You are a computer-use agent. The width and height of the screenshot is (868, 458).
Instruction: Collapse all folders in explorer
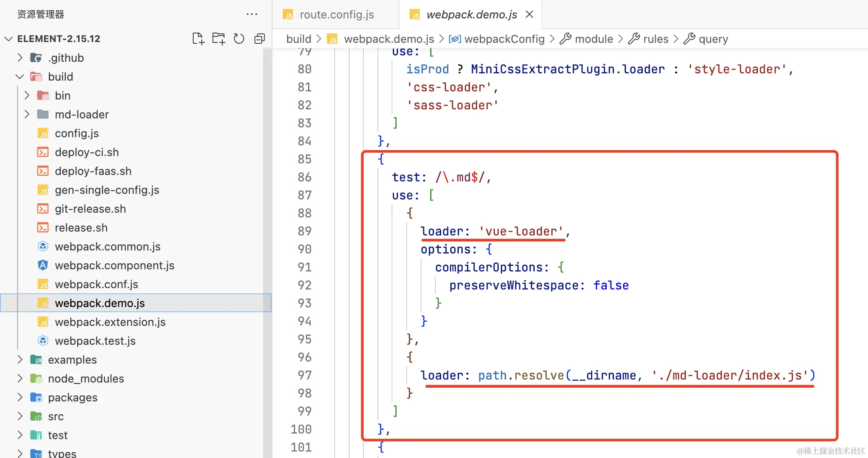tap(260, 39)
